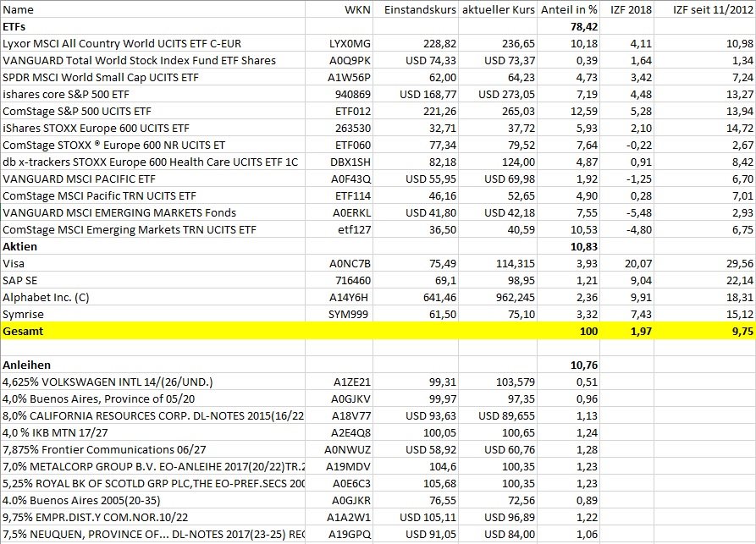Select 'VANGUARD MSCI PACIFIC ETF' cell
The image size is (756, 544).
click(152, 179)
